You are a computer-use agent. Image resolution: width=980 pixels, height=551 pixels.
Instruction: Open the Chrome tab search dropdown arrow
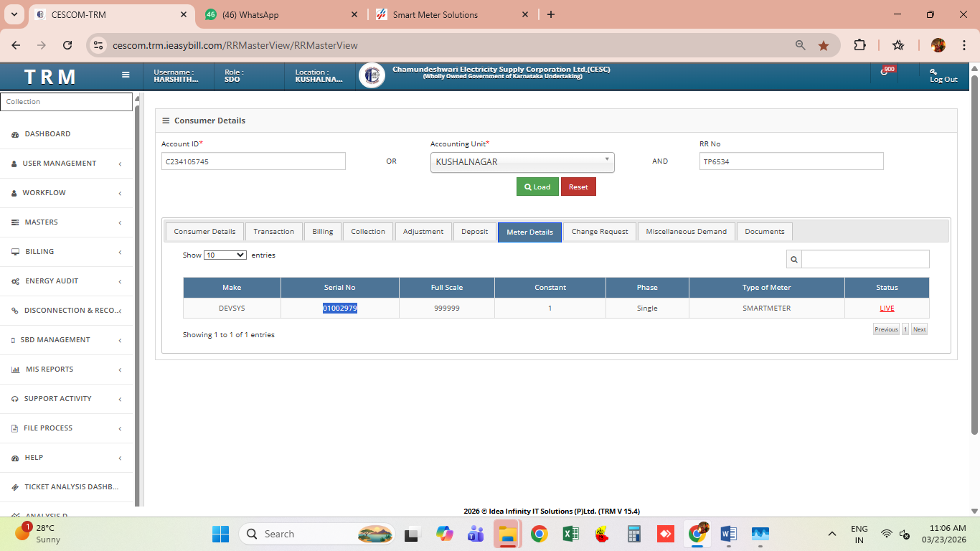click(x=14, y=14)
